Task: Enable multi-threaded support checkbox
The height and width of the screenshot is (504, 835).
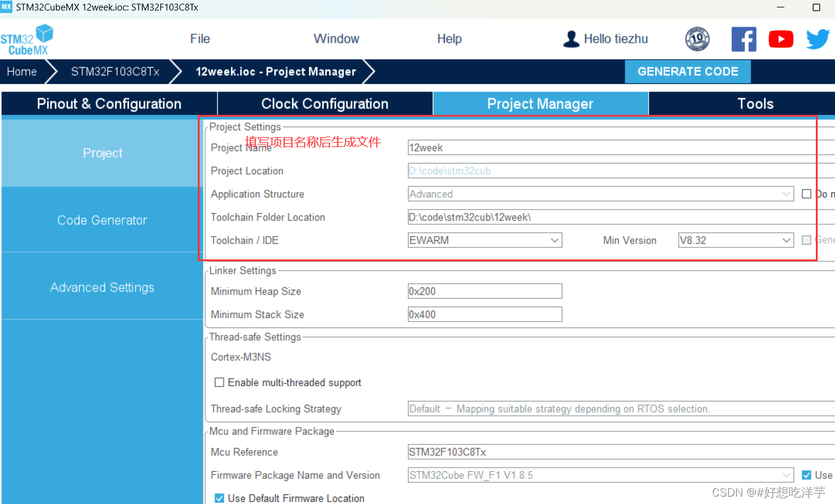Action: pos(219,383)
